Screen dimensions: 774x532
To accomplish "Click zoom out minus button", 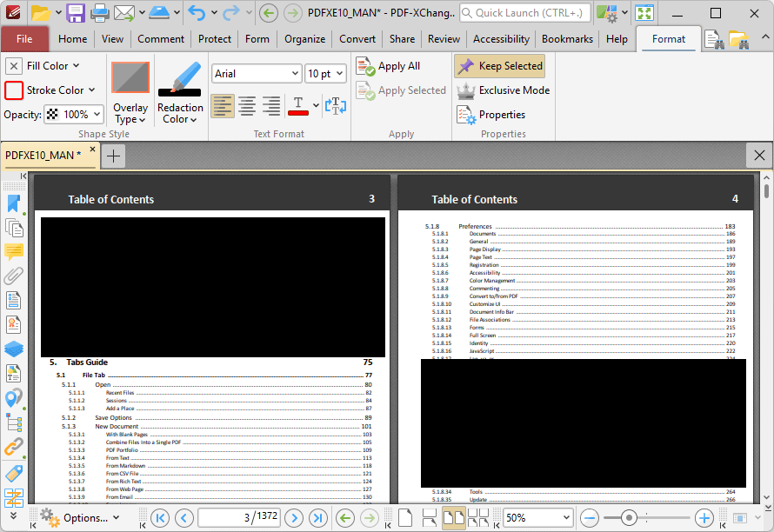I will (590, 518).
